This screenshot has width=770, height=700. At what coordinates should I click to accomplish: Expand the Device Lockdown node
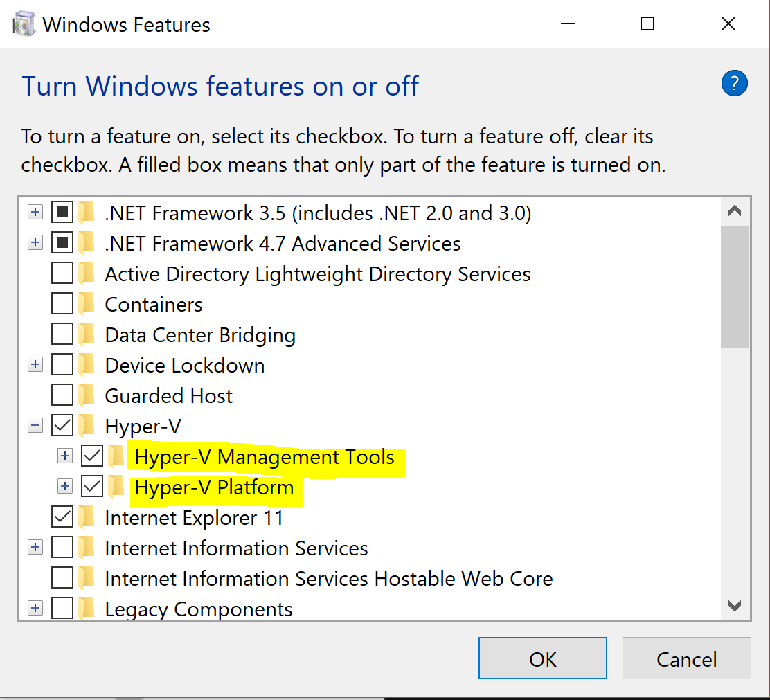[35, 365]
